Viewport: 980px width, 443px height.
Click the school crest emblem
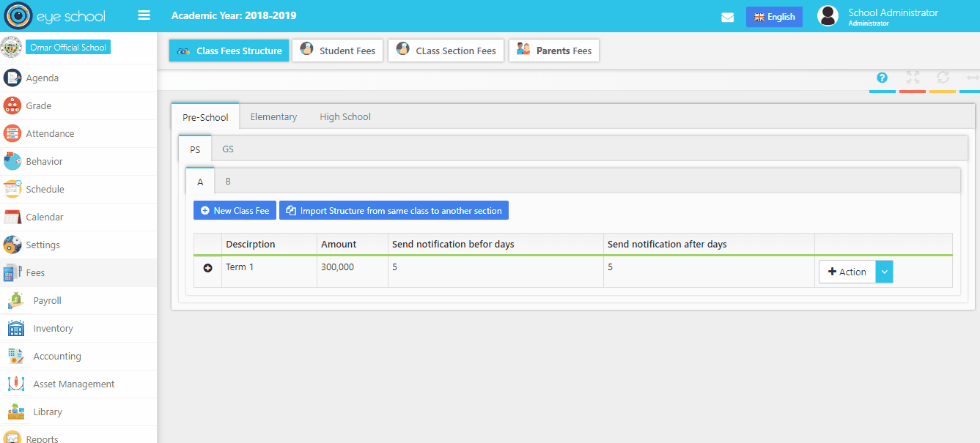pyautogui.click(x=12, y=48)
